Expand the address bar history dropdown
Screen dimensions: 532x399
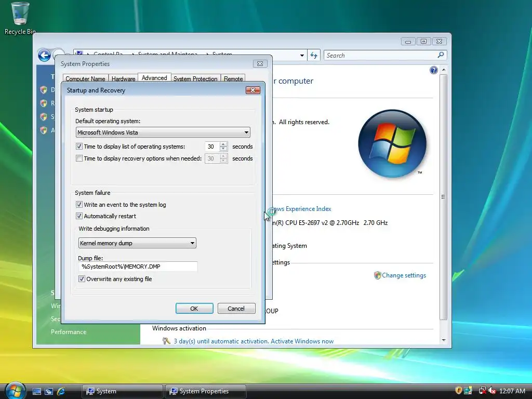tap(302, 55)
